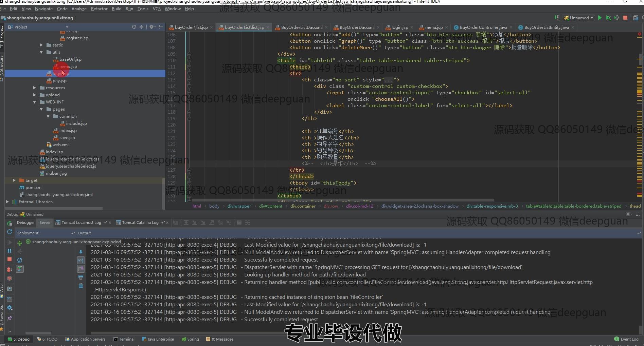Select pom.xml in the project tree
This screenshot has height=346, width=644.
(x=34, y=187)
